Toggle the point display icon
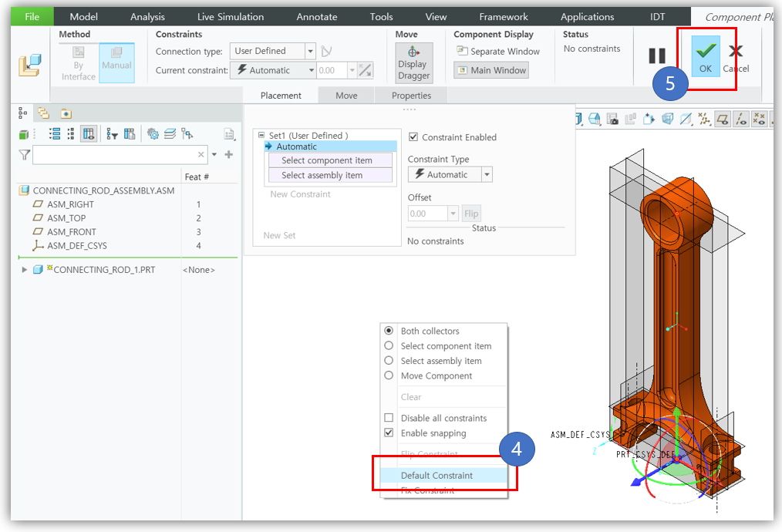 point(759,119)
